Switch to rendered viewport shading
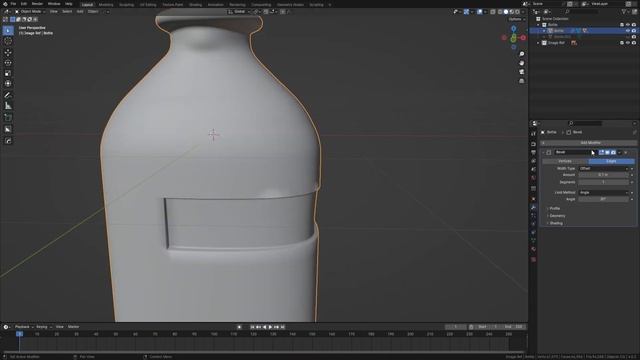The width and height of the screenshot is (640, 360). pos(518,12)
